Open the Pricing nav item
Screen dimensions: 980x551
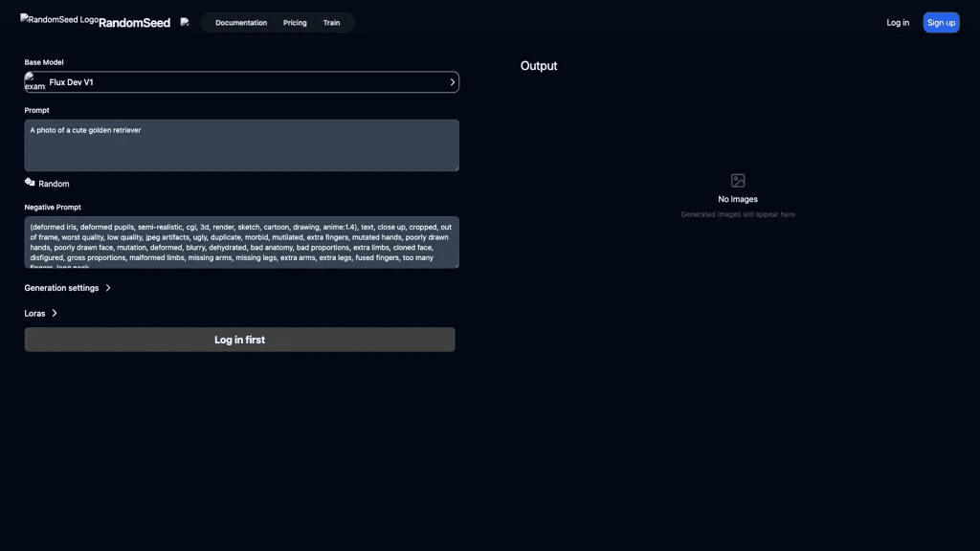(x=295, y=23)
